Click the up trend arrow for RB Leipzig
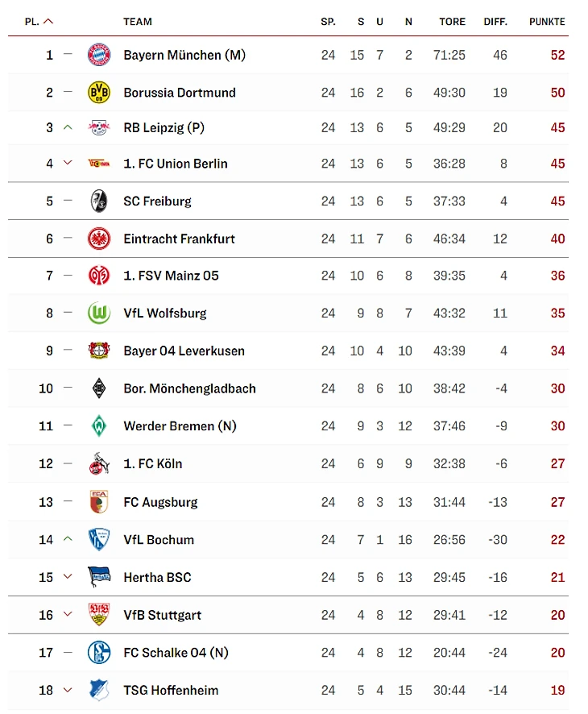Image resolution: width=588 pixels, height=714 pixels. pyautogui.click(x=68, y=127)
